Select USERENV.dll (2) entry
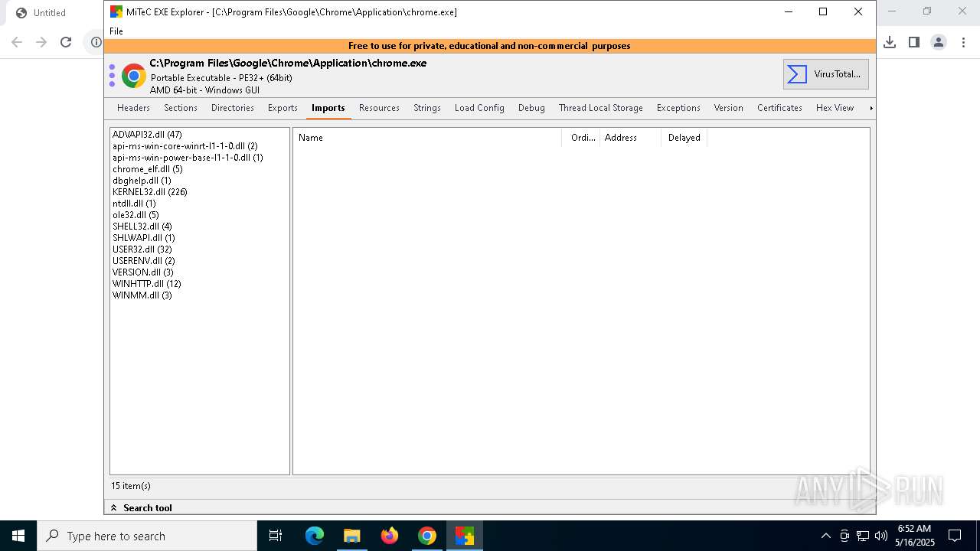980x551 pixels. [144, 261]
